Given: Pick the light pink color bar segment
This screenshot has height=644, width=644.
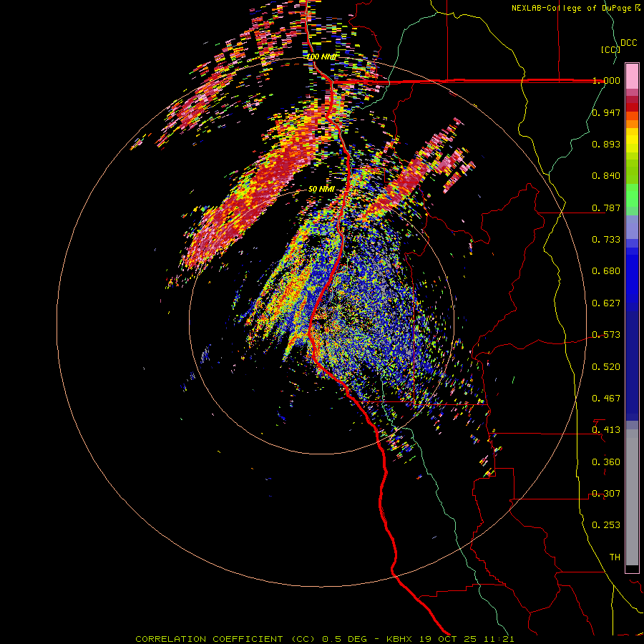Looking at the screenshot, I should click(632, 76).
